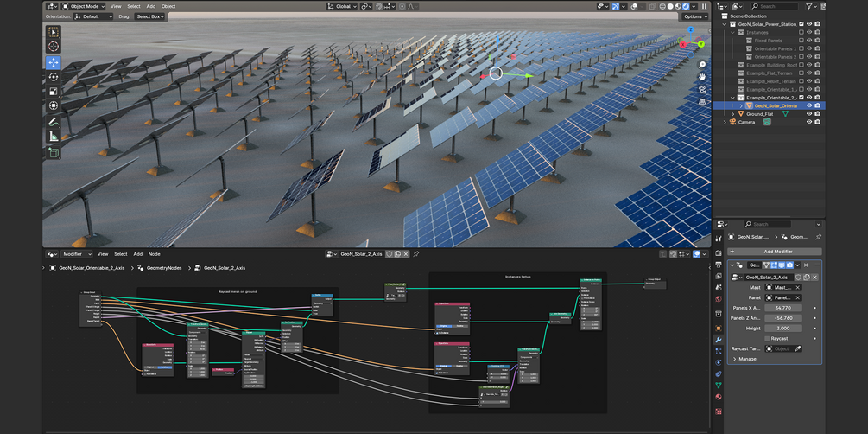Pick the Annotate tool
The width and height of the screenshot is (868, 434).
54,122
